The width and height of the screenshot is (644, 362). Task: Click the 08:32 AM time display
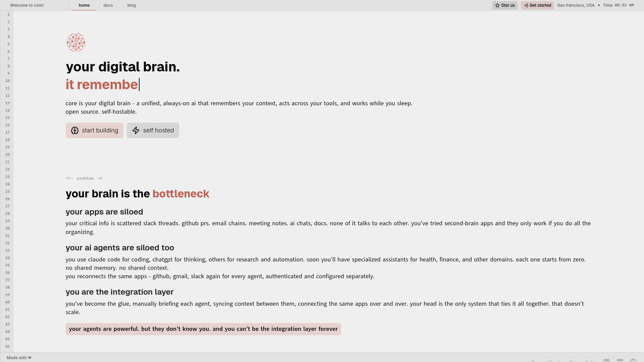pyautogui.click(x=624, y=5)
